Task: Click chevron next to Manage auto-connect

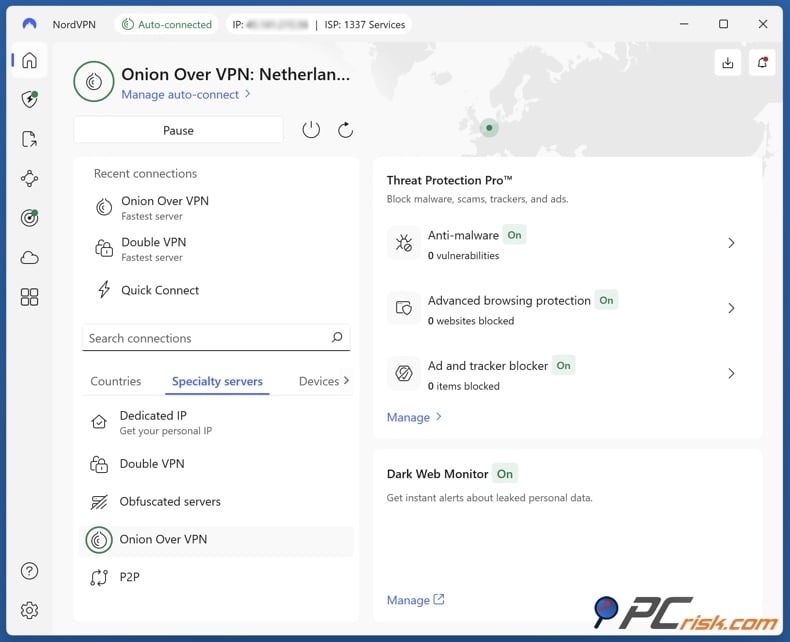Action: (x=247, y=94)
